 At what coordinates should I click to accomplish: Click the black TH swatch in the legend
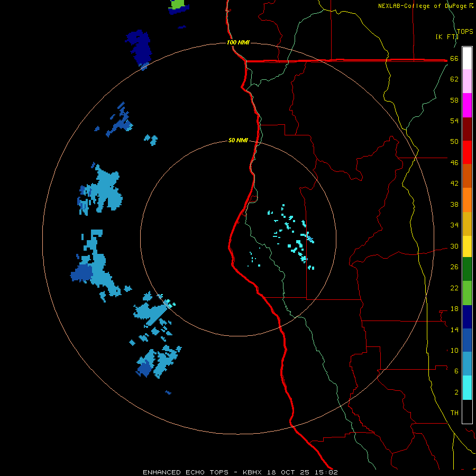[467, 411]
